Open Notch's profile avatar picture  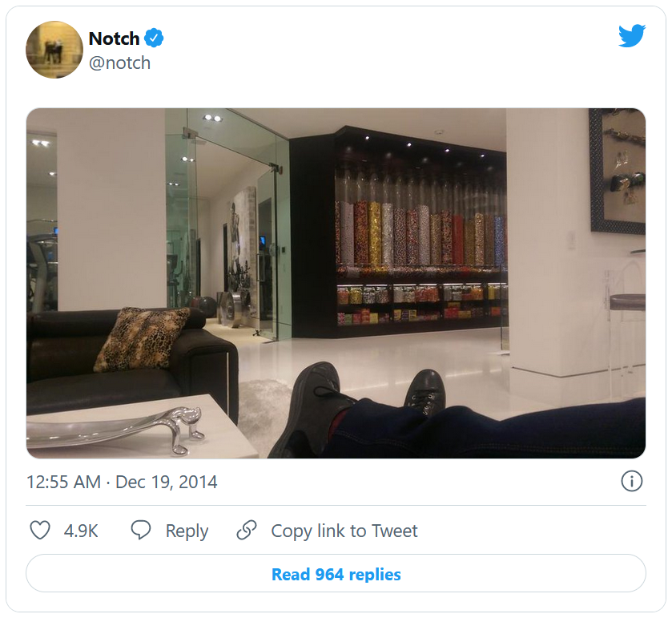[x=54, y=50]
